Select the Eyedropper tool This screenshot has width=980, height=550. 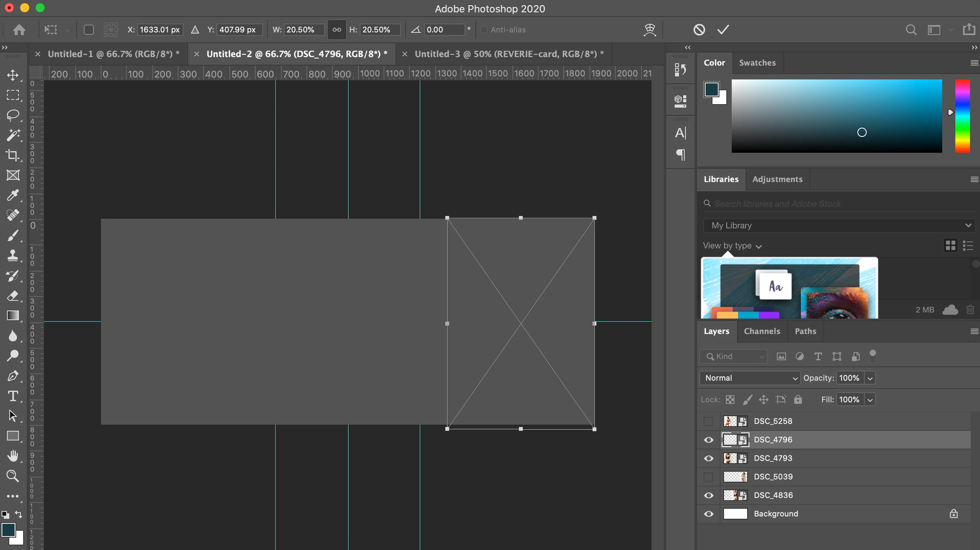click(x=13, y=195)
